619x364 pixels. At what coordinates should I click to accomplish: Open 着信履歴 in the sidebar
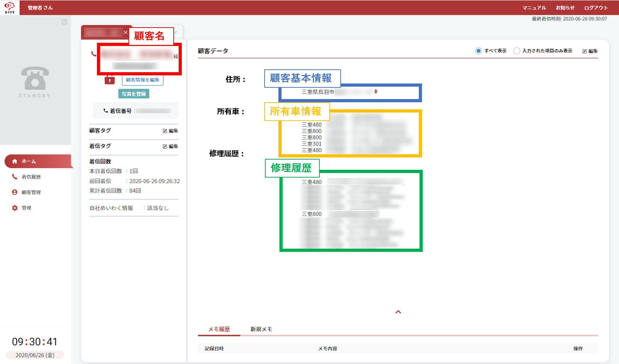pyautogui.click(x=31, y=177)
